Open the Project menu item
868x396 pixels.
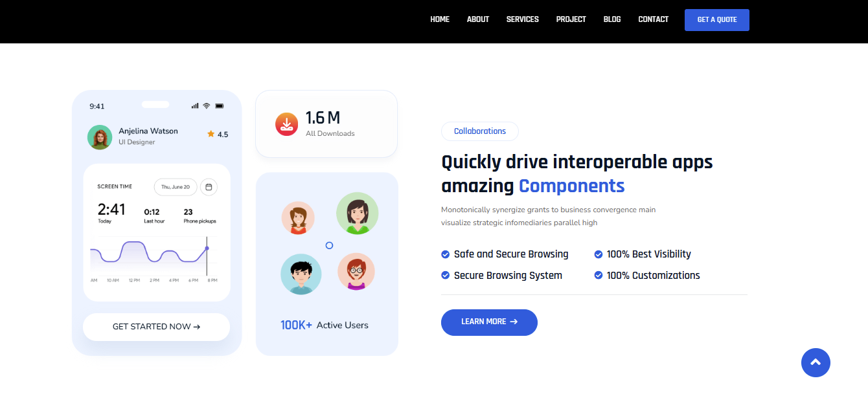tap(571, 19)
